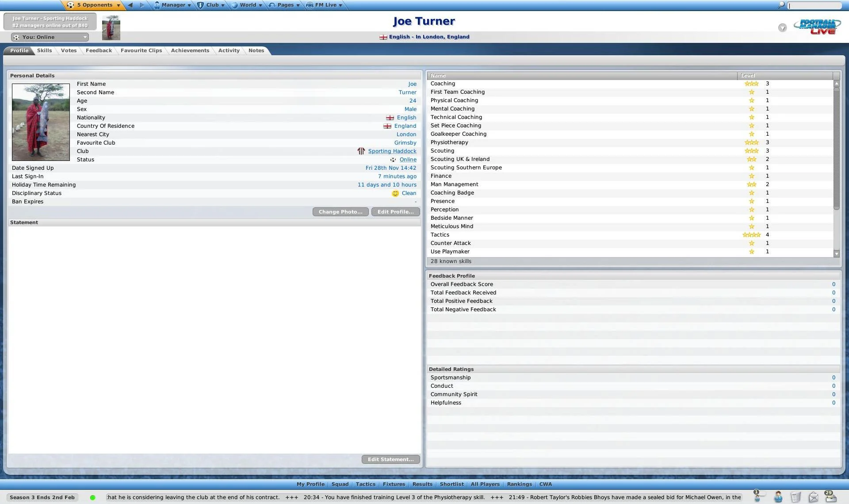Switch to the Achievements tab
This screenshot has height=504, width=849.
tap(190, 50)
